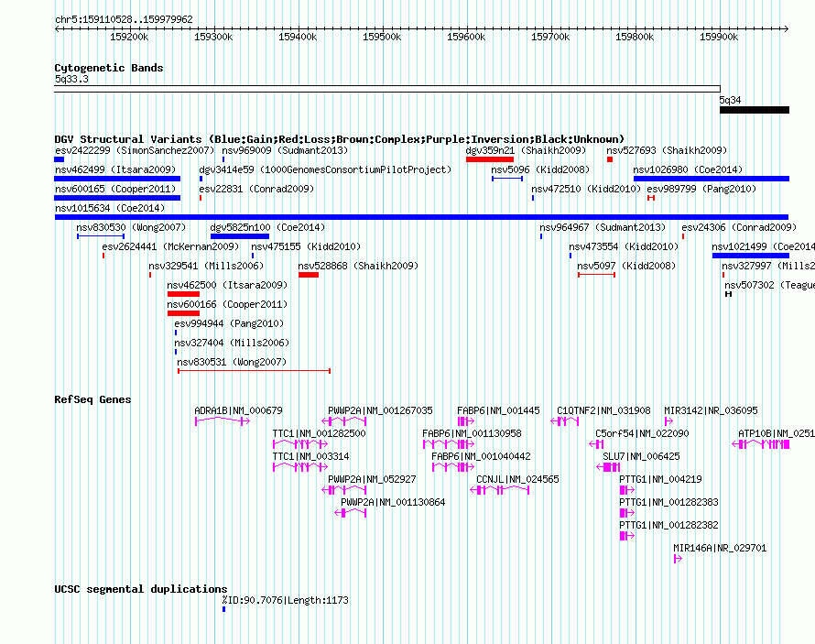815x644 pixels.
Task: Click the nsv1015634 long blue gain bar
Action: click(421, 217)
